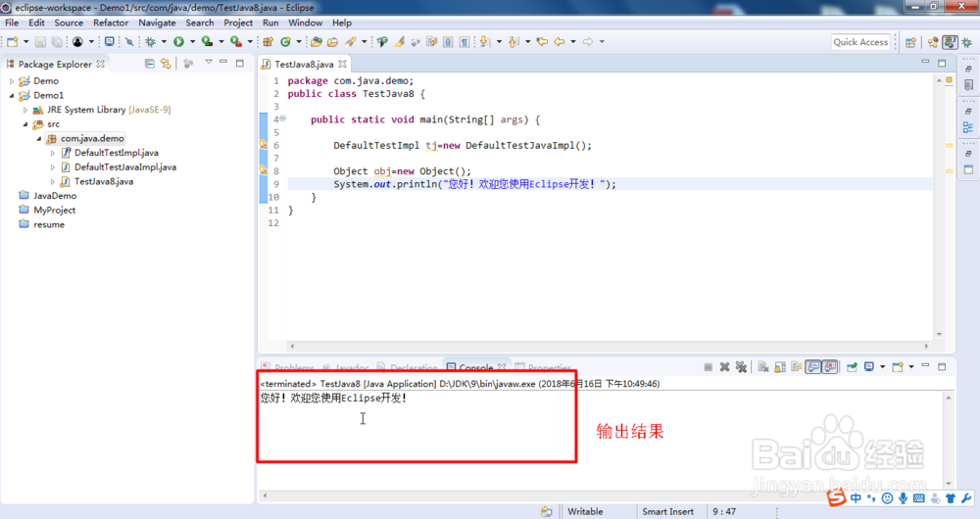Click the Sogou soft keyboard icon
This screenshot has width=980, height=519.
(919, 497)
